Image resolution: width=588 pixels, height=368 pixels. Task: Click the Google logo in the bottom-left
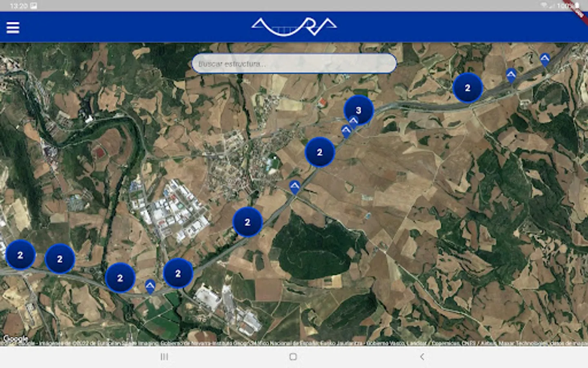(15, 339)
